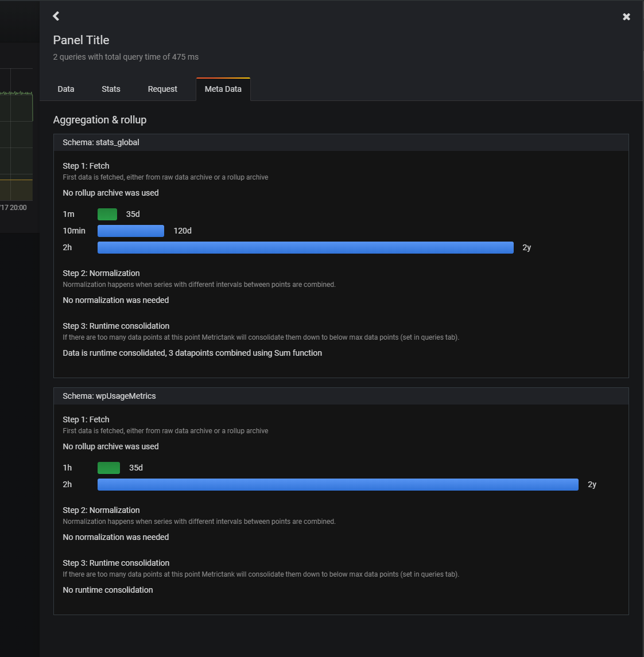
Task: Select the Request tab
Action: 162,89
